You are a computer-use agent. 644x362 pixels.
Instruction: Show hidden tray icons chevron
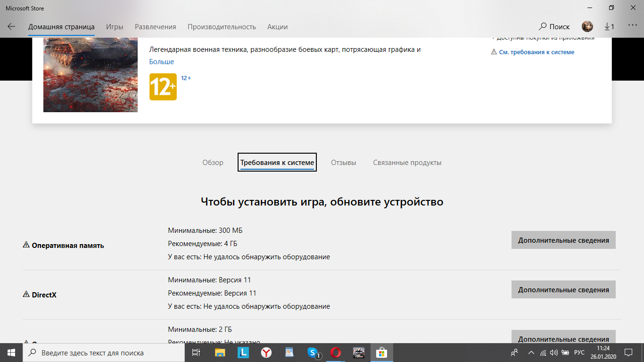point(531,353)
